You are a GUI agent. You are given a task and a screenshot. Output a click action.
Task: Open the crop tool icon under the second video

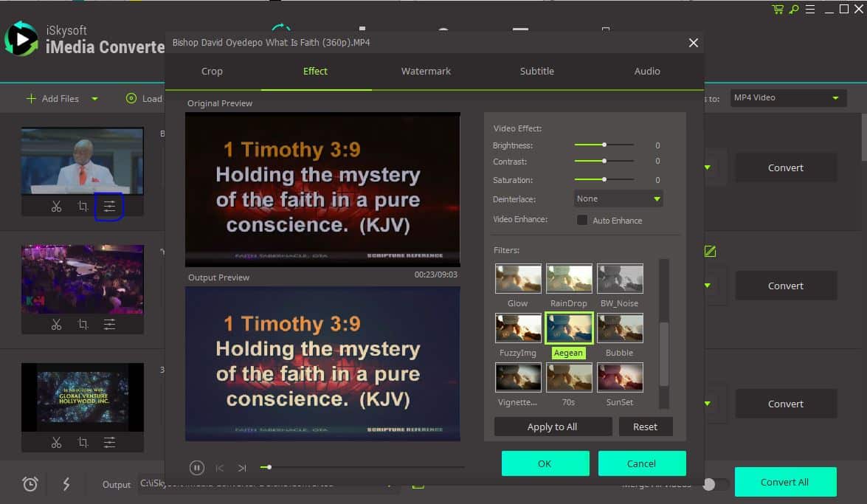(83, 324)
